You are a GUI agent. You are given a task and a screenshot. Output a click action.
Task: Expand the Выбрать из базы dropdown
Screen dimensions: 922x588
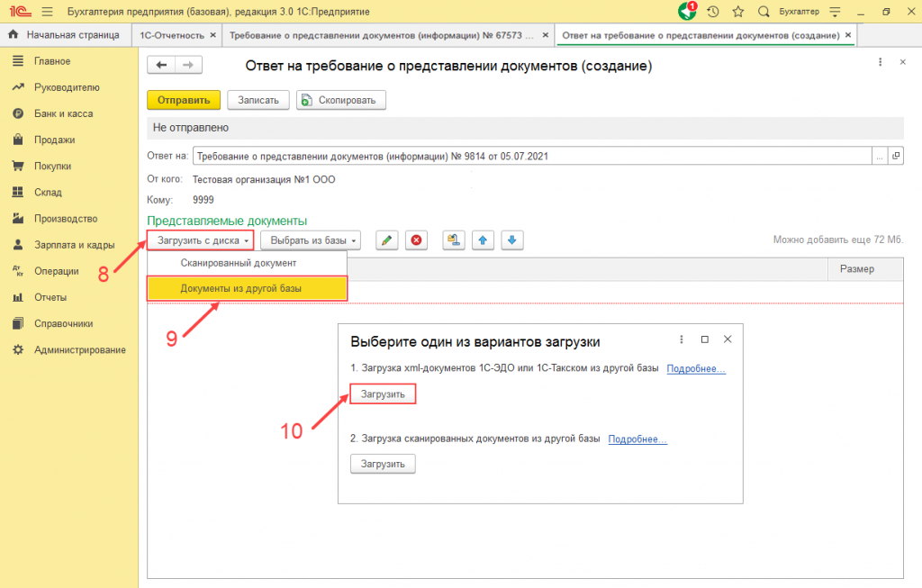[311, 240]
